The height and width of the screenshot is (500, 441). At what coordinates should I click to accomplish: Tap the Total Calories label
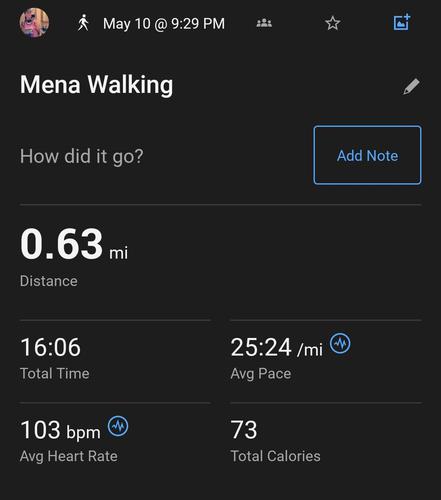click(275, 456)
